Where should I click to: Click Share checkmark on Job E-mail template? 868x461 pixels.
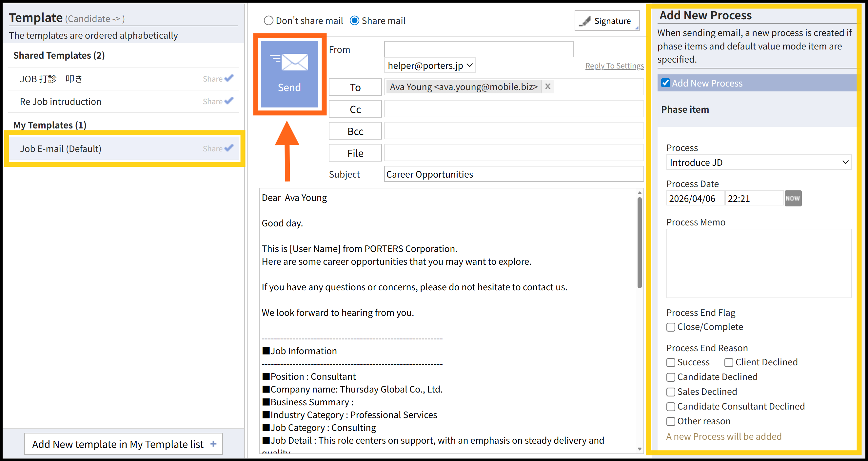[x=229, y=148]
